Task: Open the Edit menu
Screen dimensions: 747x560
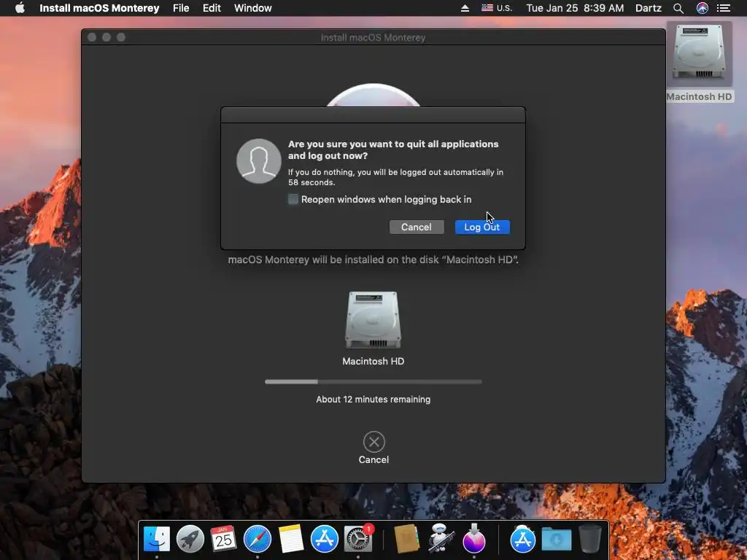Action: (x=212, y=8)
